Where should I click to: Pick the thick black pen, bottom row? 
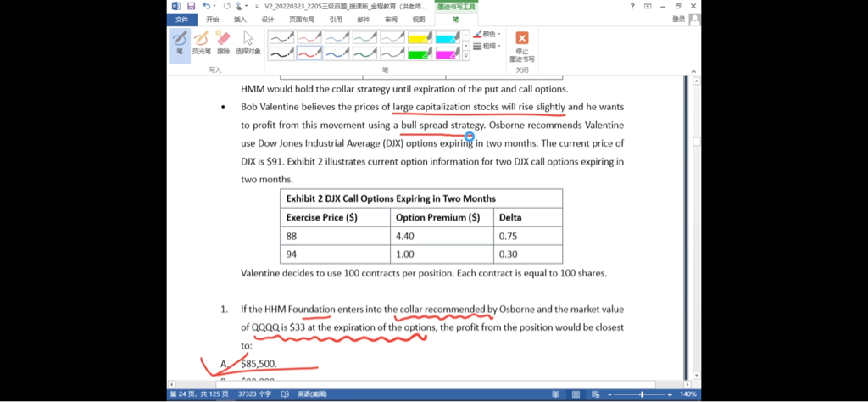282,53
